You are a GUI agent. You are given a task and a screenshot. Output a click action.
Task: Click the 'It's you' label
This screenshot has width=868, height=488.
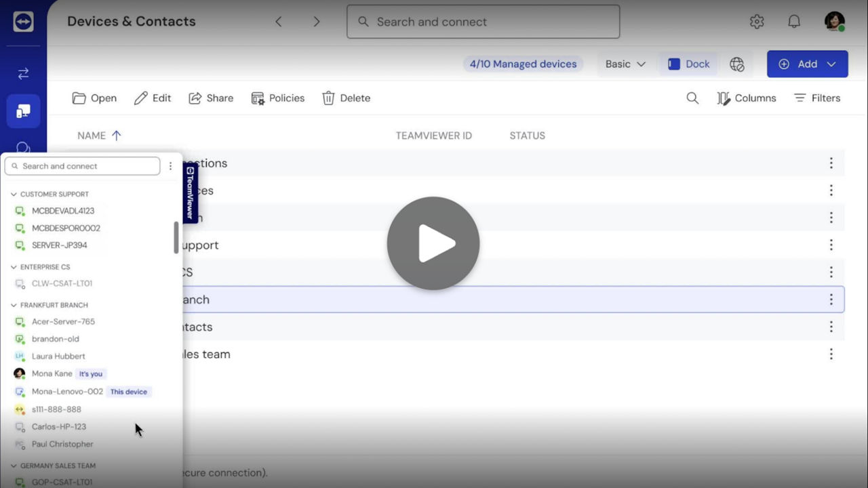coord(91,373)
